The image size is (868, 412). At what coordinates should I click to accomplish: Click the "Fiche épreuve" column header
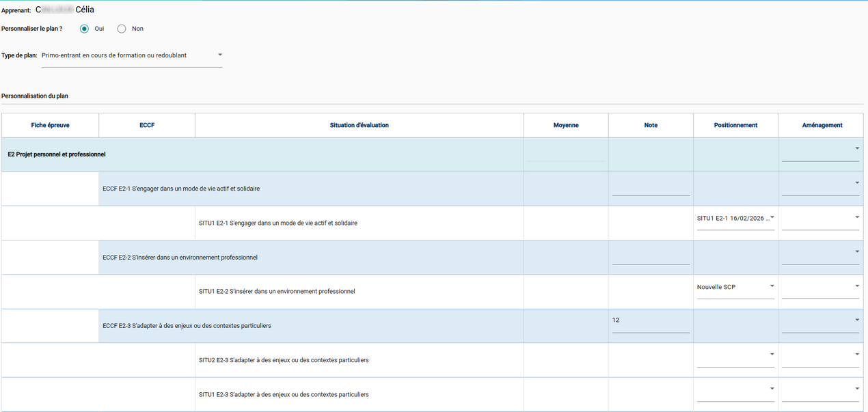click(50, 125)
